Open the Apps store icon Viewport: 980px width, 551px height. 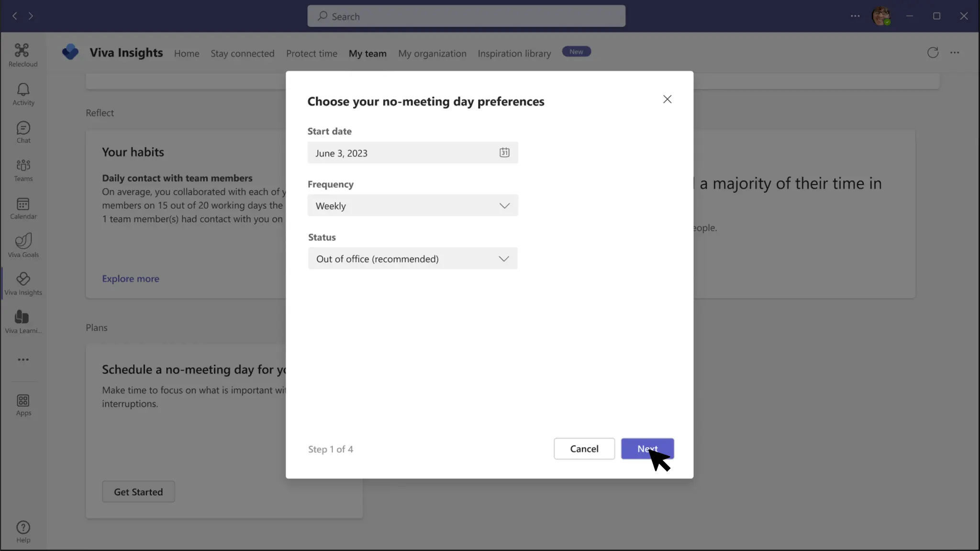click(23, 405)
